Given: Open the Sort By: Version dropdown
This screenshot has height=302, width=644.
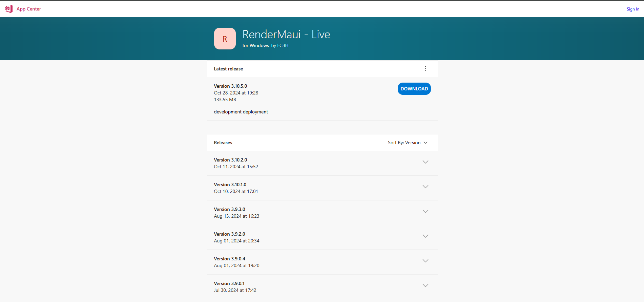Looking at the screenshot, I should 408,143.
